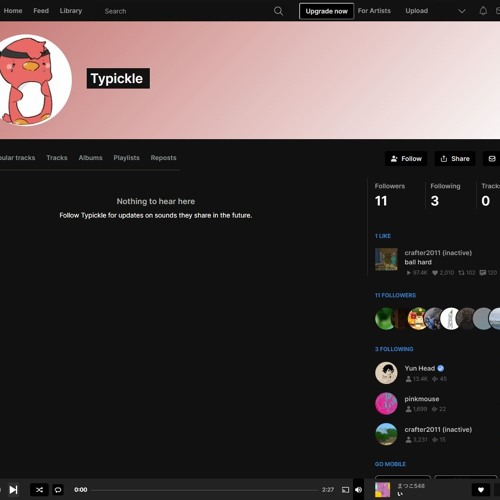Image resolution: width=500 pixels, height=500 pixels.
Task: Click pinkmouse's follower count icon
Action: click(408, 409)
